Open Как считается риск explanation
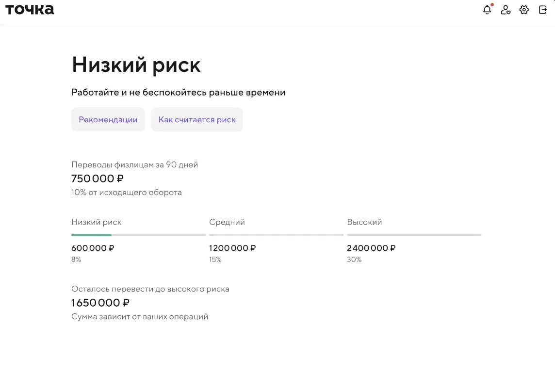This screenshot has width=555, height=392. pyautogui.click(x=197, y=120)
